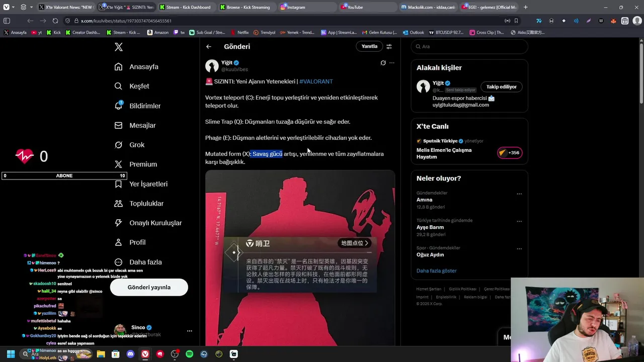This screenshot has height=362, width=644.
Task: Open Windows Start menu
Action: point(11,354)
